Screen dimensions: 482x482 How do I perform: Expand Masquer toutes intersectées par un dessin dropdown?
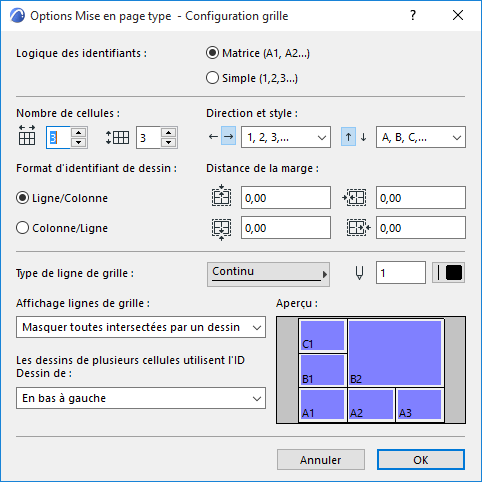point(141,327)
